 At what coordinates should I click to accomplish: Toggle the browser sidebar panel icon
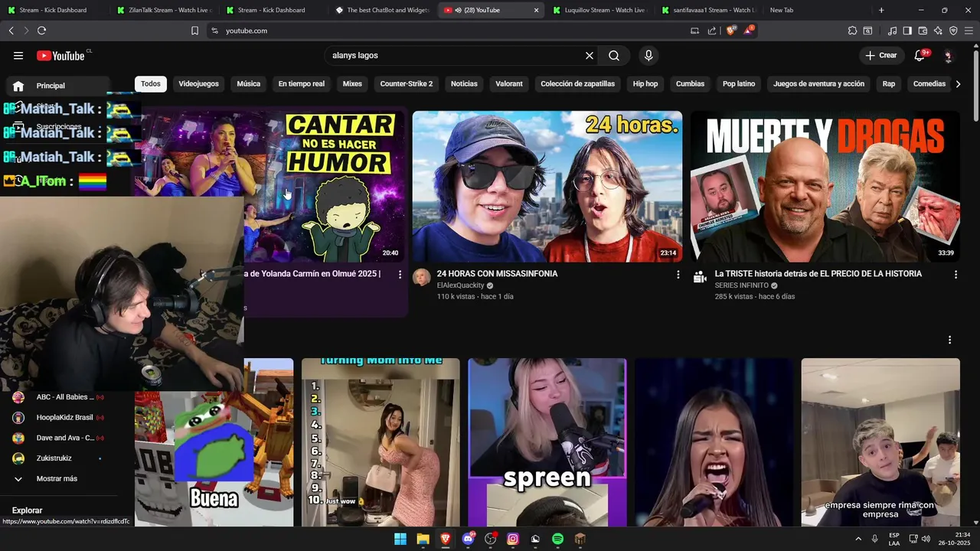click(907, 31)
